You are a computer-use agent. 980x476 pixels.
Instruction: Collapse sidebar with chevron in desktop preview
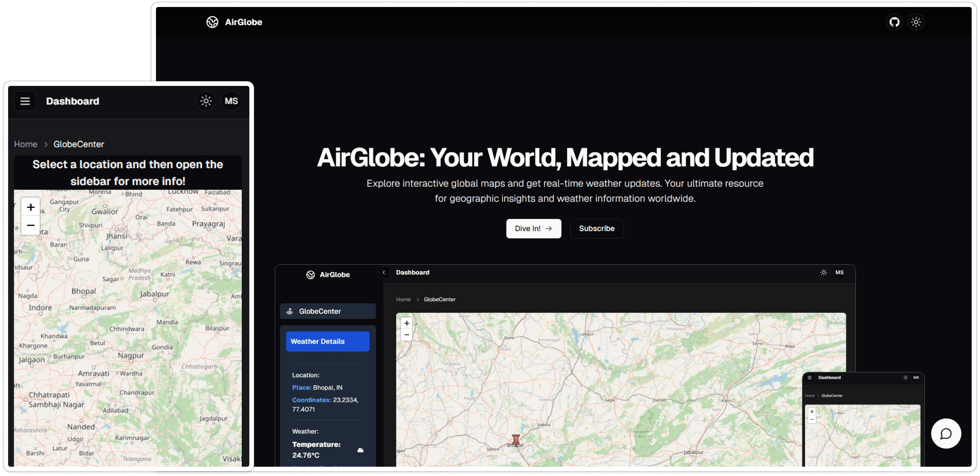pos(384,273)
